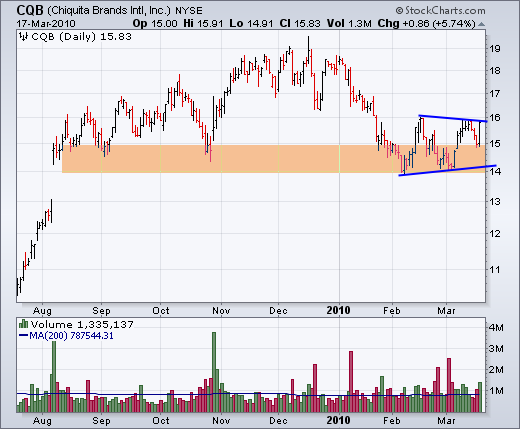Click the tall green volume bar in mid-August
Screen dimensions: 520x429
[54, 377]
